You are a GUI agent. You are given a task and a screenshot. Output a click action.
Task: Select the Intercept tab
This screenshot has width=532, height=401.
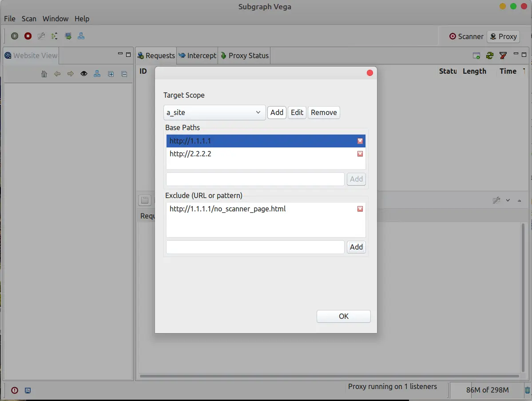click(x=198, y=56)
